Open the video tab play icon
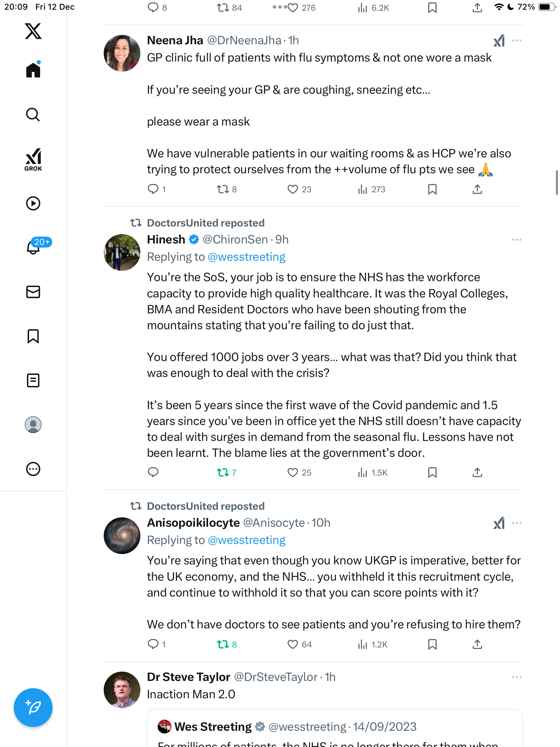The image size is (560, 747). pyautogui.click(x=33, y=203)
